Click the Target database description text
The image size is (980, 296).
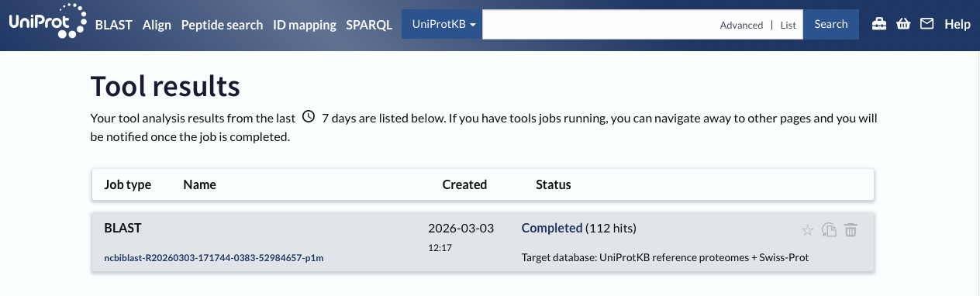point(665,257)
